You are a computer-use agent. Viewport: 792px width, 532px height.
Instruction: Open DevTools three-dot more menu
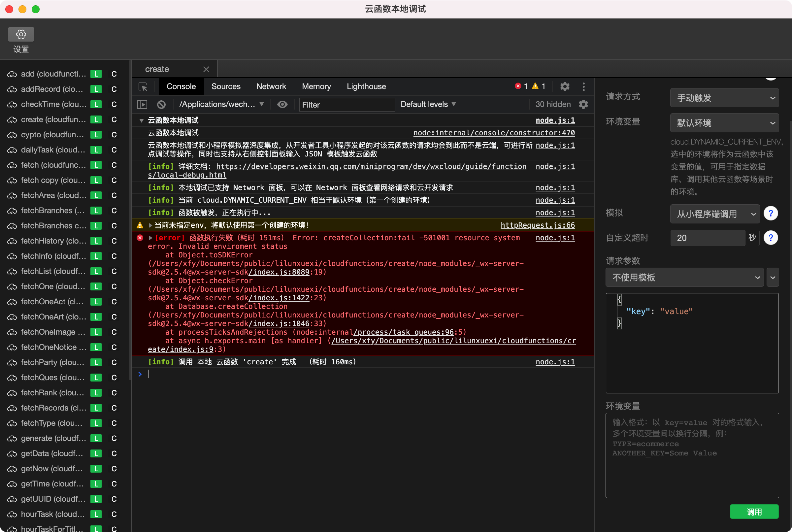coord(583,86)
